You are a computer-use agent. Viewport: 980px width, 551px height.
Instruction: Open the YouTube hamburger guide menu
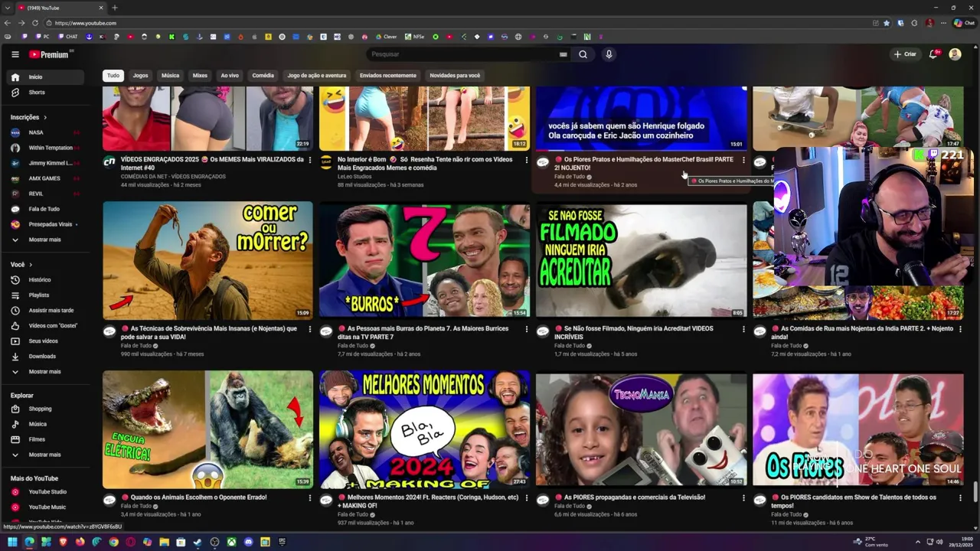click(15, 54)
